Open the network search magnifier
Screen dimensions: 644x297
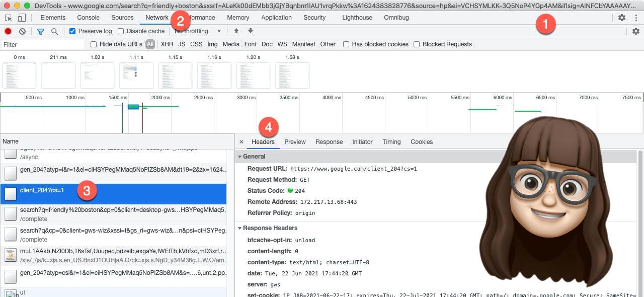[54, 31]
